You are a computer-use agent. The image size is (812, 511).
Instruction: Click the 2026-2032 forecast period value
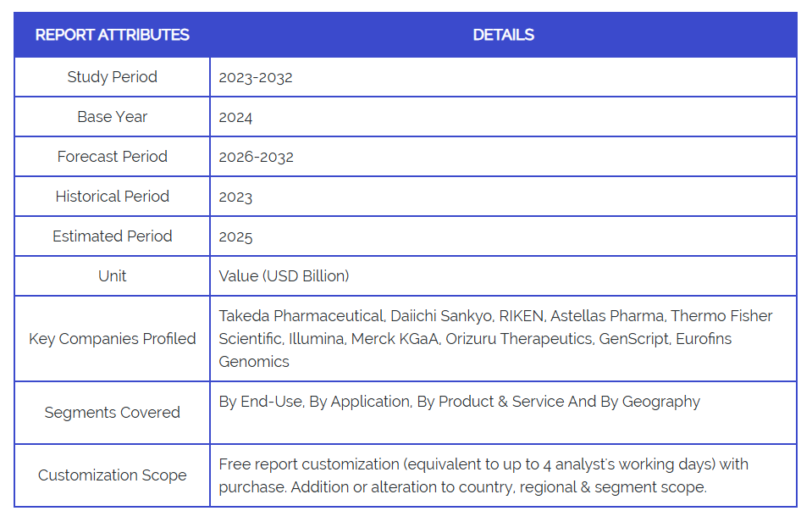click(x=256, y=157)
